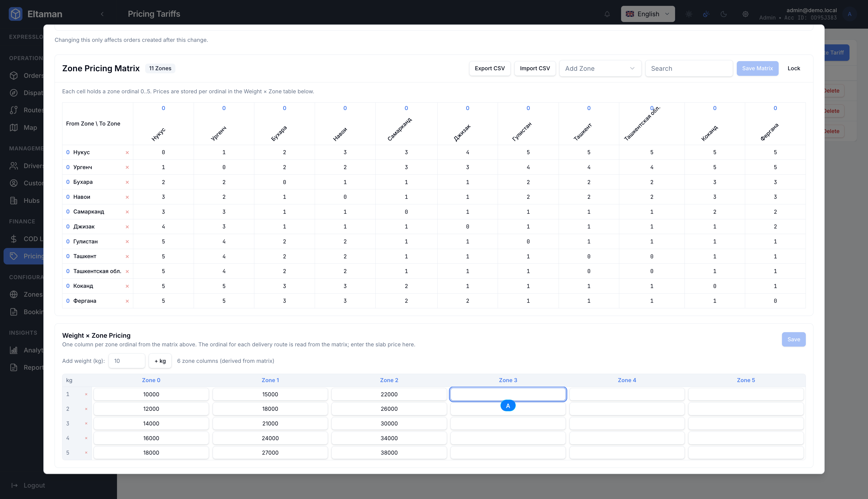The width and height of the screenshot is (868, 499).
Task: Click the Zone 0 column header
Action: click(x=151, y=380)
